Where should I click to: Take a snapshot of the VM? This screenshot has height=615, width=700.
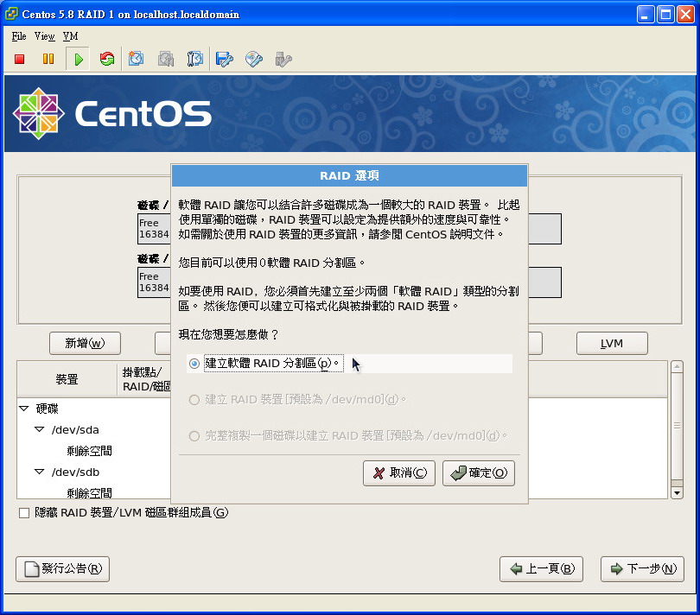tap(136, 59)
